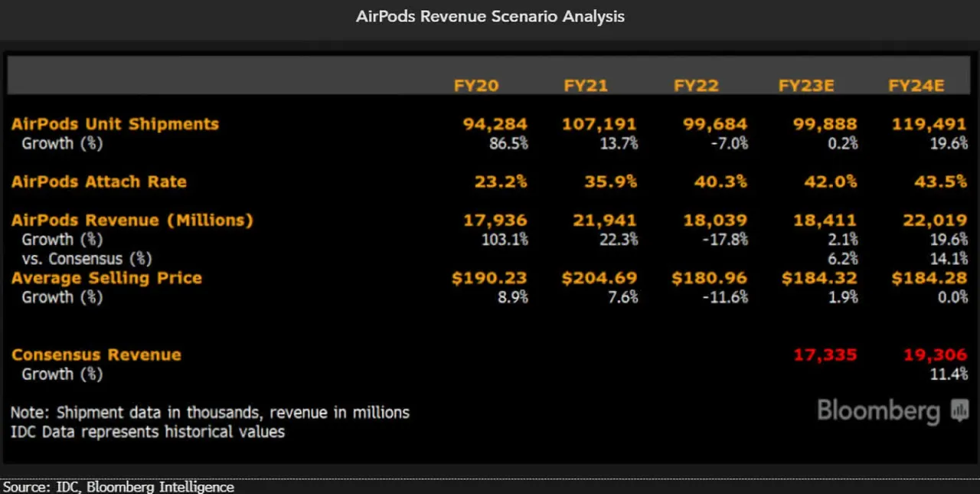The width and height of the screenshot is (980, 494).
Task: Click the Bloomberg logo icon
Action: (x=959, y=411)
